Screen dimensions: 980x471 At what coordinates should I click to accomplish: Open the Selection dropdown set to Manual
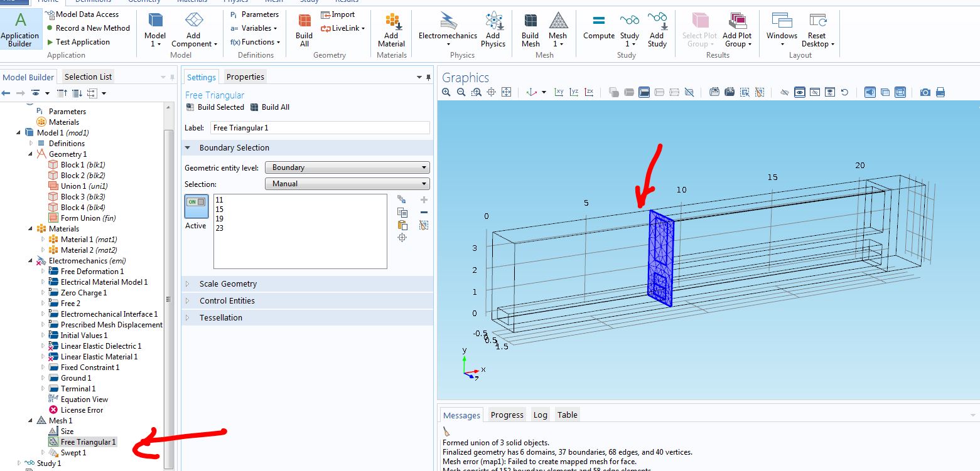[347, 184]
